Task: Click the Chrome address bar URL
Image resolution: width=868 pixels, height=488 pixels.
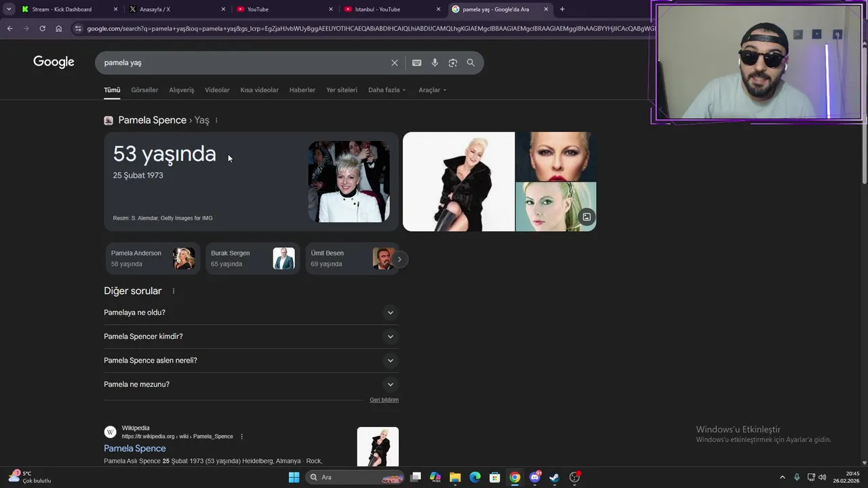Action: [370, 28]
